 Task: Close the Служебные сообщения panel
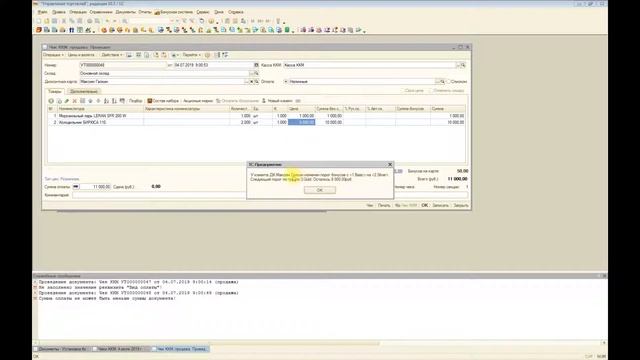pos(604,276)
